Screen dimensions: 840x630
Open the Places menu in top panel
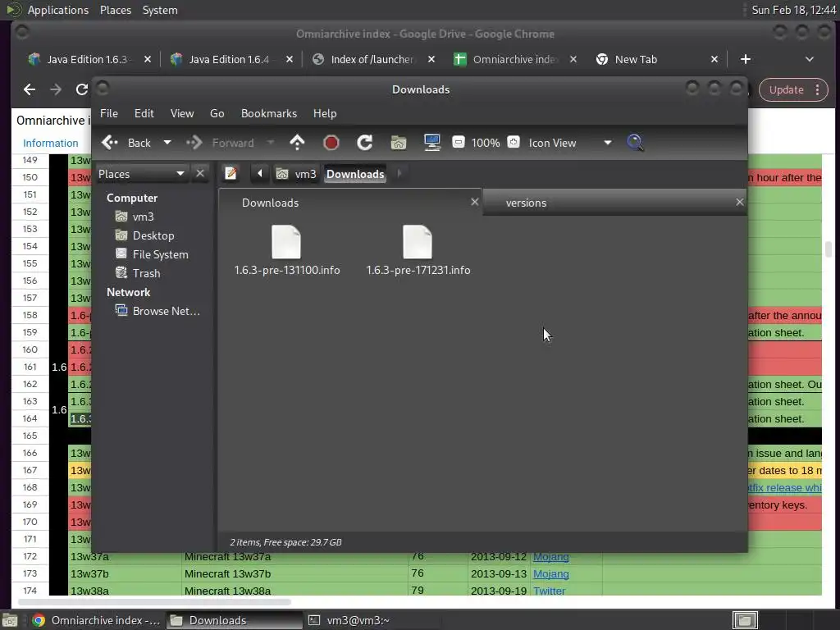click(x=116, y=10)
